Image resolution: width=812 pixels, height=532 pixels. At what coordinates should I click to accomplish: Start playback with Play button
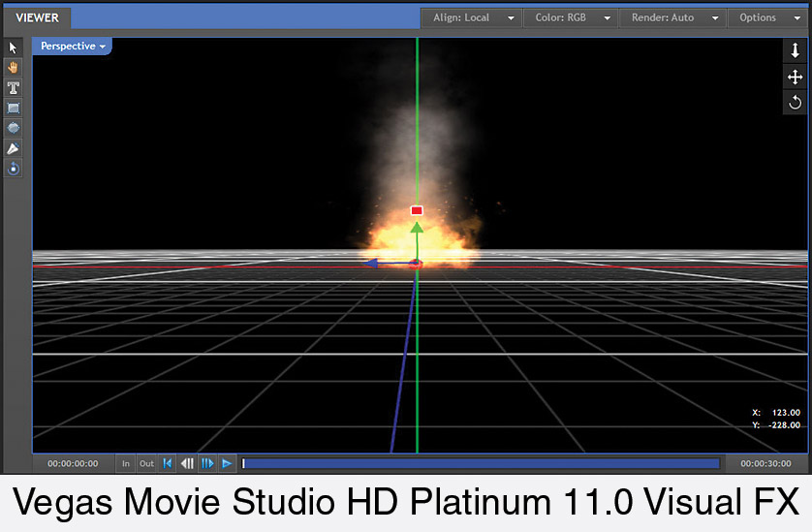pyautogui.click(x=227, y=463)
